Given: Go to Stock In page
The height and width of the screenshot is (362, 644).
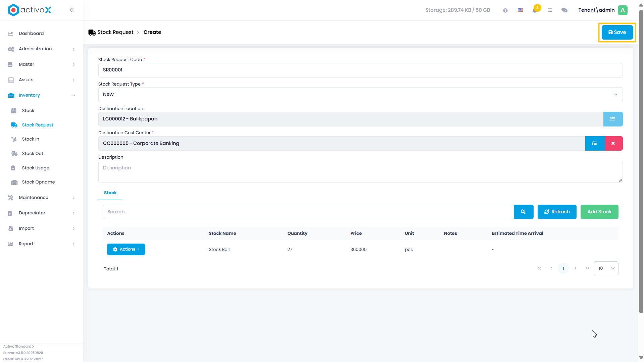Looking at the screenshot, I should click(x=31, y=139).
